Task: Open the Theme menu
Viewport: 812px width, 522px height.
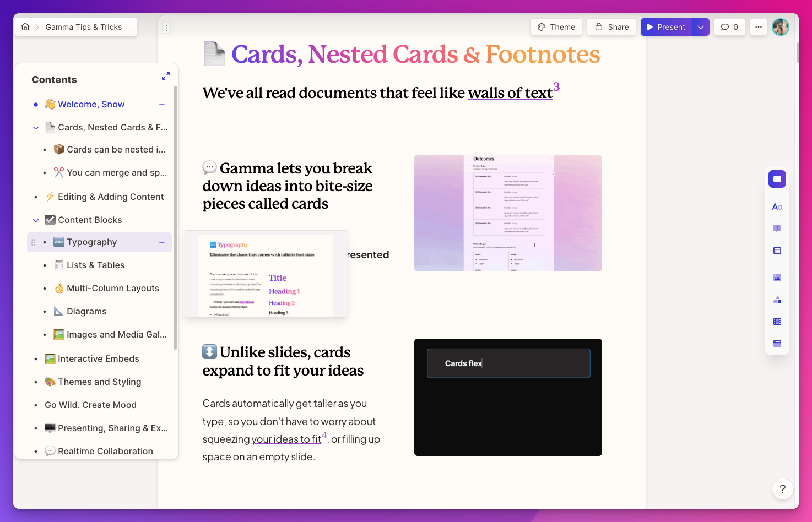Action: [556, 27]
